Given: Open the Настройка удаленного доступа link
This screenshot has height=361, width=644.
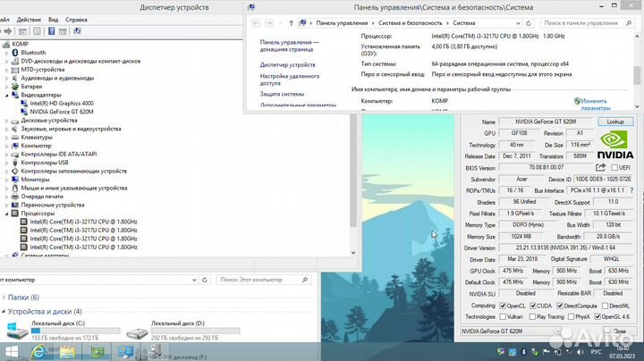Looking at the screenshot, I should (x=290, y=80).
